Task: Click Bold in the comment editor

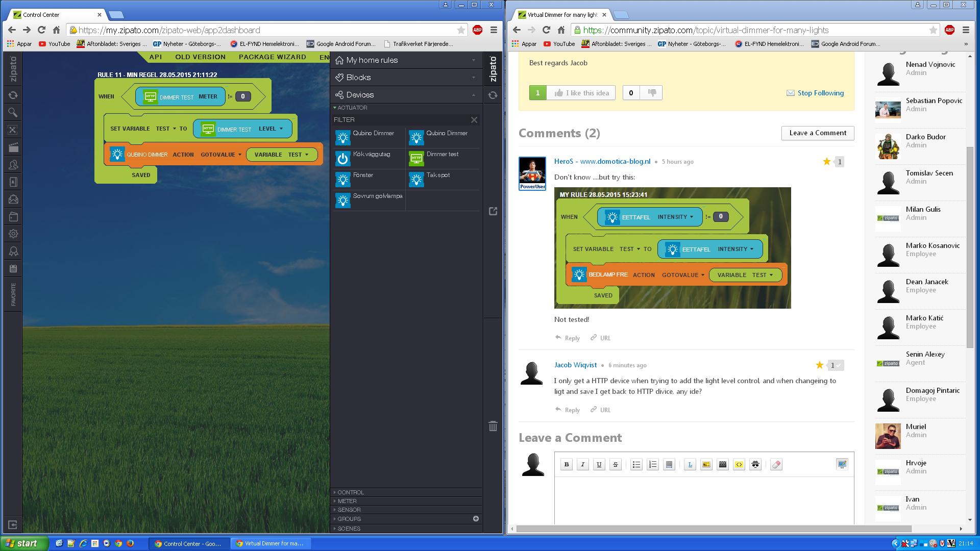Action: tap(566, 464)
